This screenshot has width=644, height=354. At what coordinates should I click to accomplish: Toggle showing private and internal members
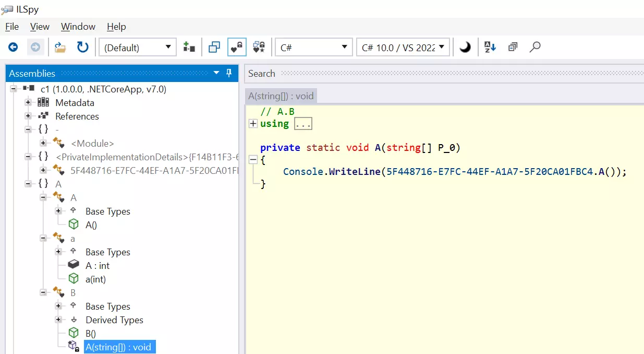pyautogui.click(x=237, y=48)
